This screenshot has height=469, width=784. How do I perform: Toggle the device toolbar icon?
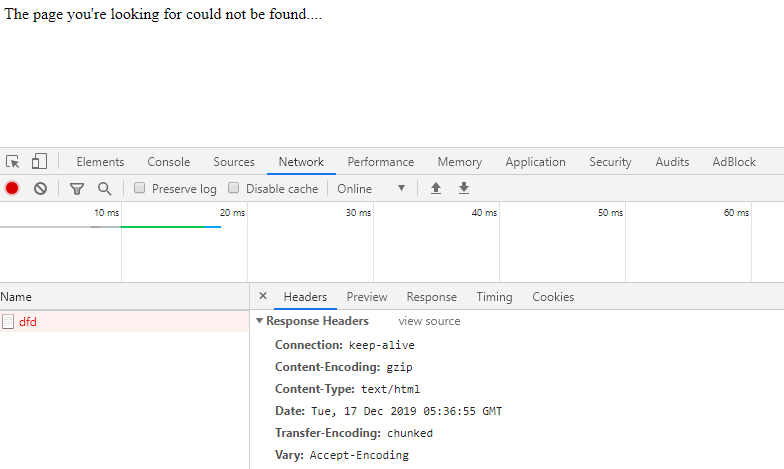[39, 162]
